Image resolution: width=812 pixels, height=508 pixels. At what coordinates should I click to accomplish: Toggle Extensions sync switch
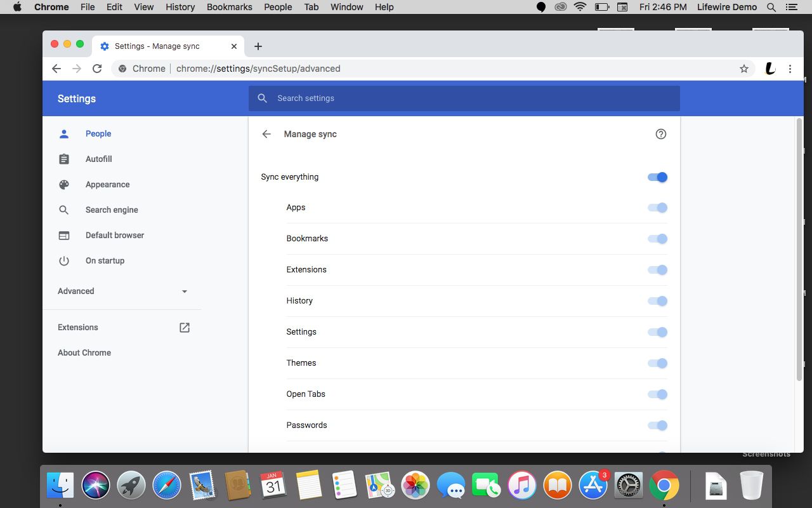657,270
